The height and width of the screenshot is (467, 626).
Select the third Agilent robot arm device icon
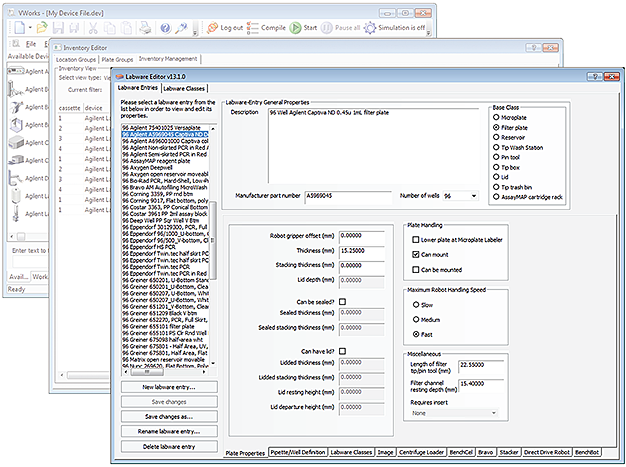click(x=16, y=107)
